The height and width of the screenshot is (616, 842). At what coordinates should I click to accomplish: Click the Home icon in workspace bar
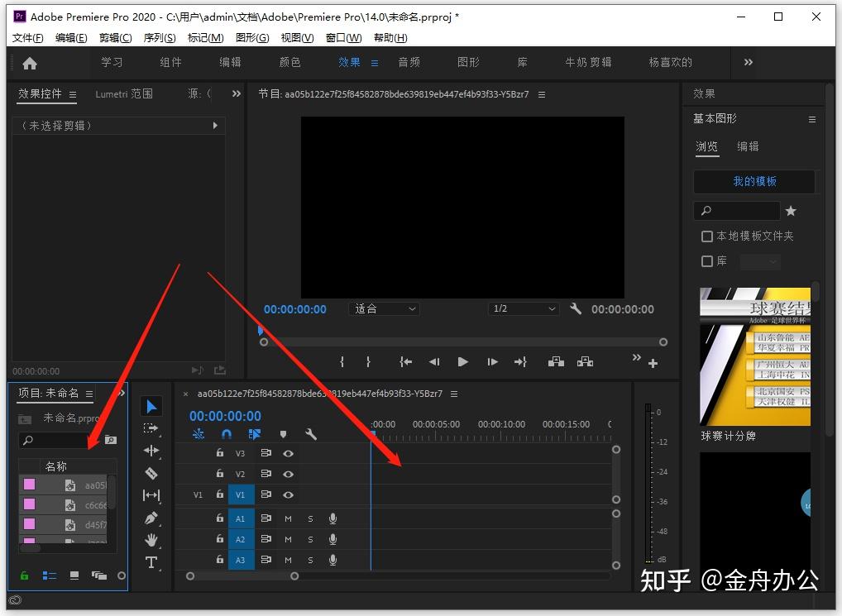30,63
